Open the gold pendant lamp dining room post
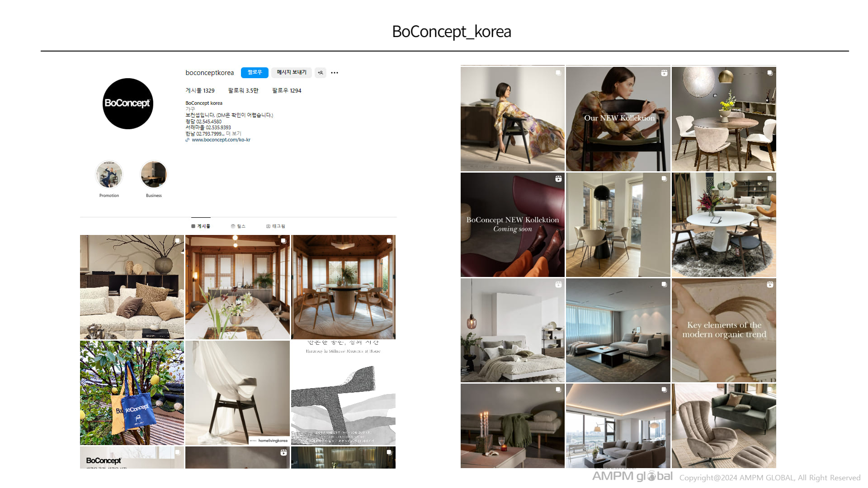 point(724,119)
